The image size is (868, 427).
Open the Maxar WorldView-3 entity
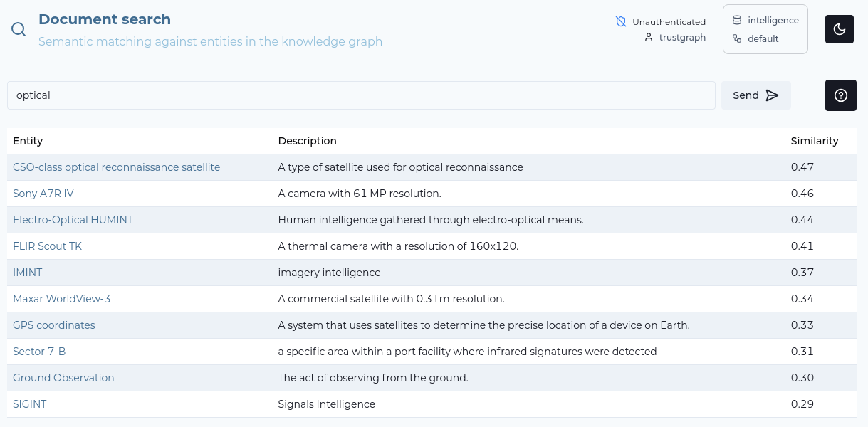[61, 298]
